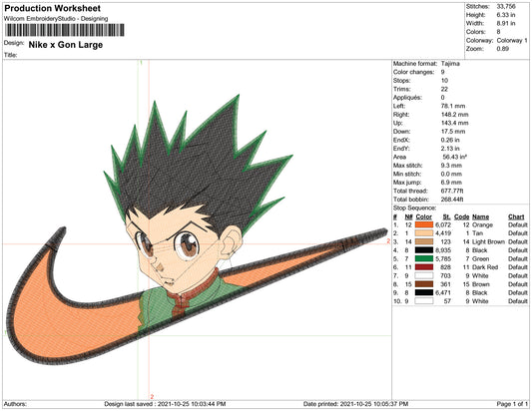Screen dimensions: 532x411
Task: Click the Right value "148.2 mm"
Action: pos(454,115)
